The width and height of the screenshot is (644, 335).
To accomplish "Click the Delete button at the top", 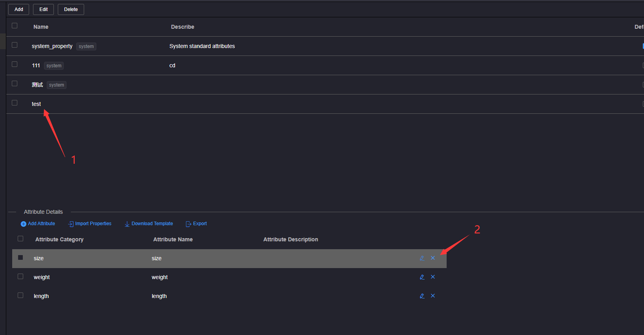I will coord(71,9).
